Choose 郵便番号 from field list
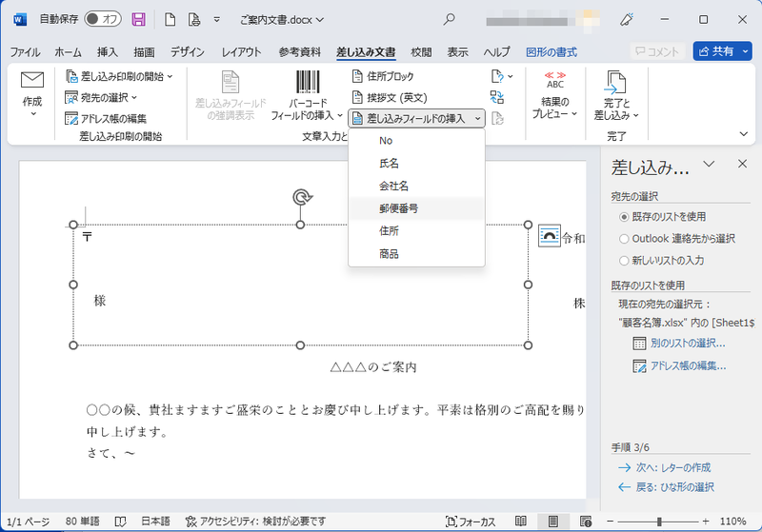This screenshot has width=762, height=532. pos(416,208)
